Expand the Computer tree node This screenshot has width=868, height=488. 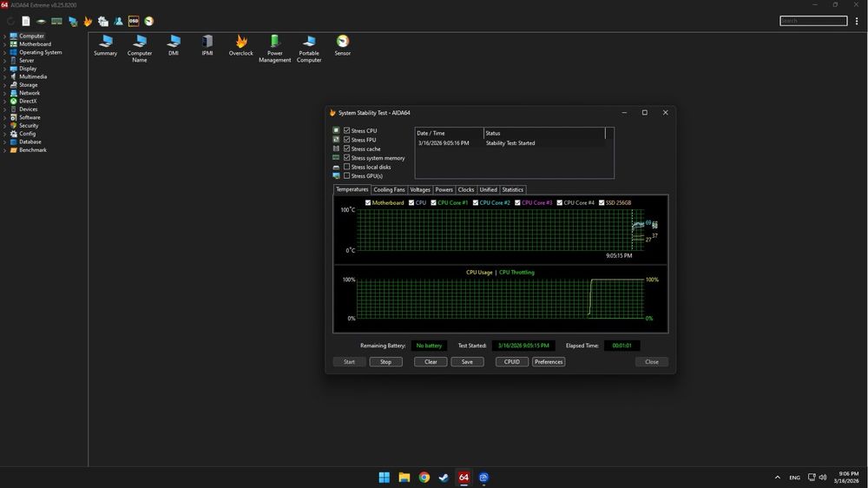pyautogui.click(x=5, y=36)
